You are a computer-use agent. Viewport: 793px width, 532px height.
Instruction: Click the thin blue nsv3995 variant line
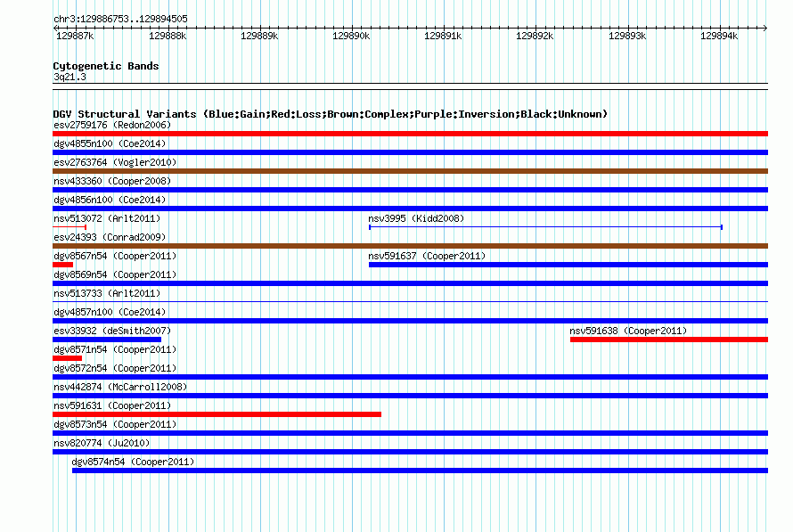[x=545, y=227]
